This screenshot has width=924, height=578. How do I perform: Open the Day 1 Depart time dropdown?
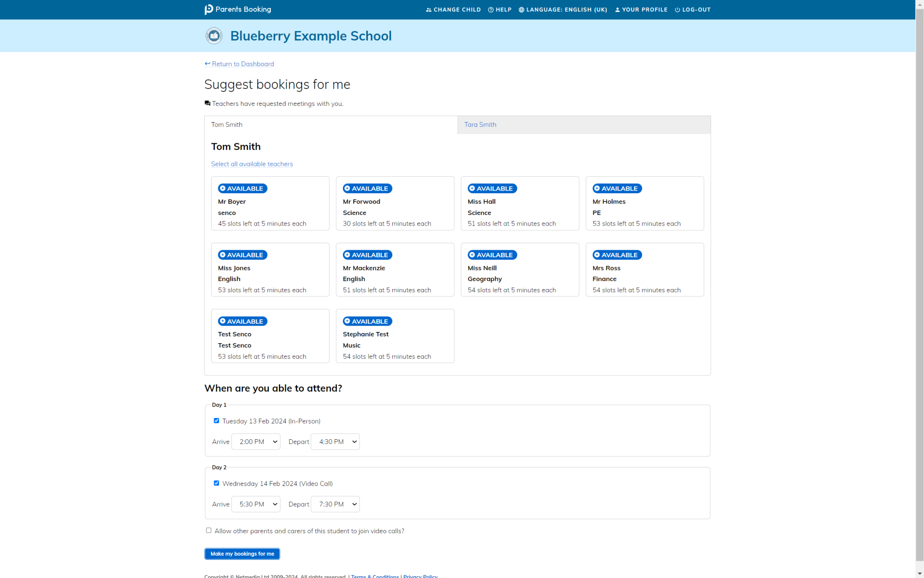(x=335, y=441)
